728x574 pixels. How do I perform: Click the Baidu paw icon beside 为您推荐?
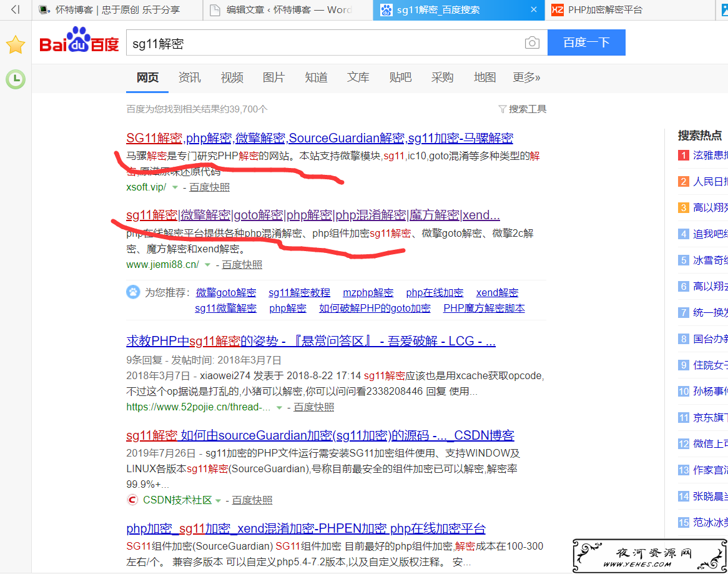(x=133, y=292)
